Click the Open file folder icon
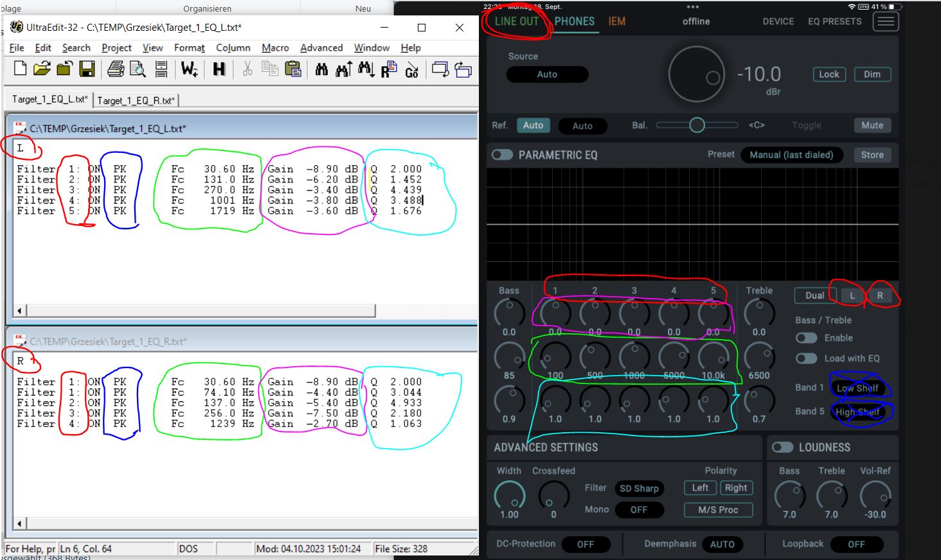 click(x=42, y=69)
